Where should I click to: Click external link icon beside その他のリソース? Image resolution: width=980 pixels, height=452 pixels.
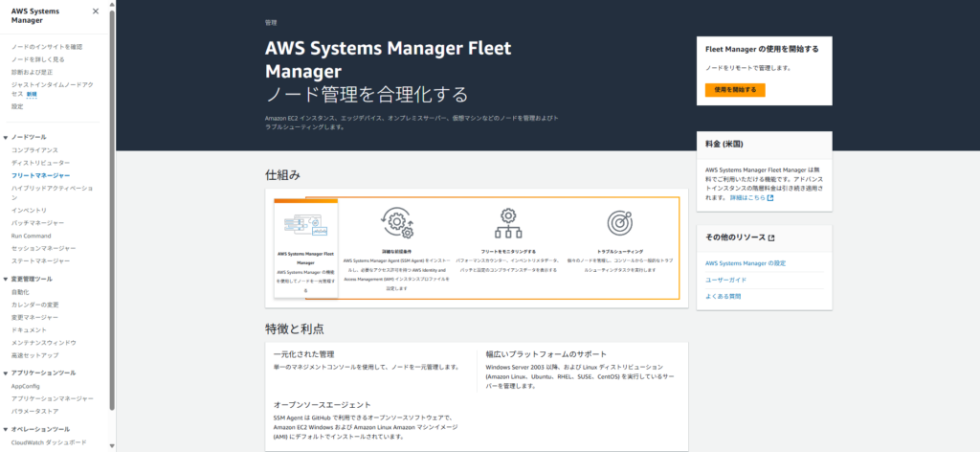click(x=771, y=237)
